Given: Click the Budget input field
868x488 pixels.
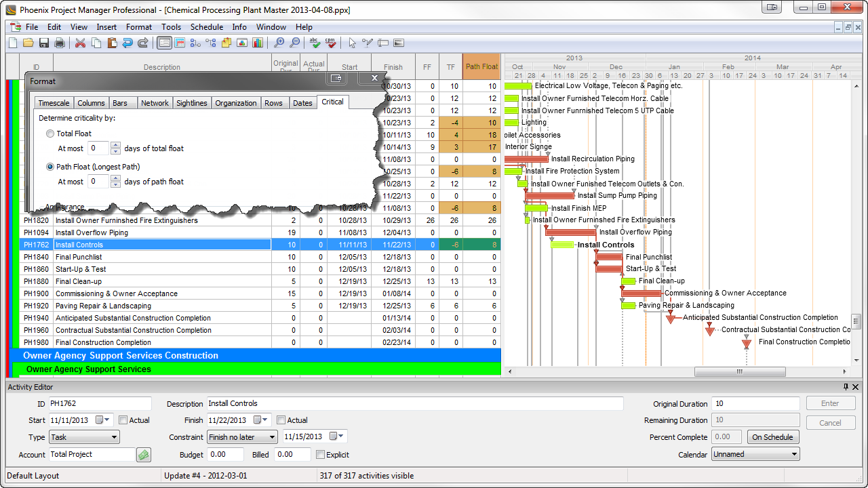Looking at the screenshot, I should coord(225,455).
